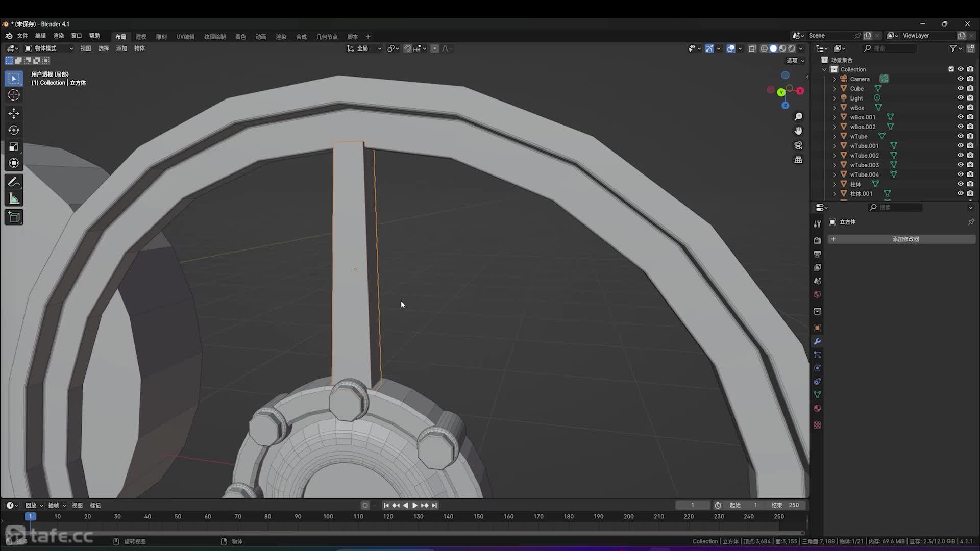Image resolution: width=980 pixels, height=551 pixels.
Task: Open the 添加 Add menu in viewport header
Action: point(121,48)
